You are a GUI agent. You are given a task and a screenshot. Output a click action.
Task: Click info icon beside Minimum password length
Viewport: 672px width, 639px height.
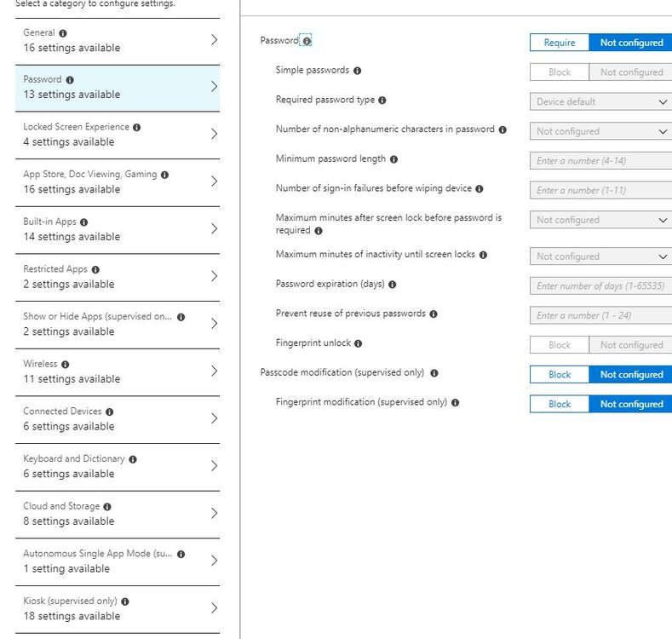(393, 159)
